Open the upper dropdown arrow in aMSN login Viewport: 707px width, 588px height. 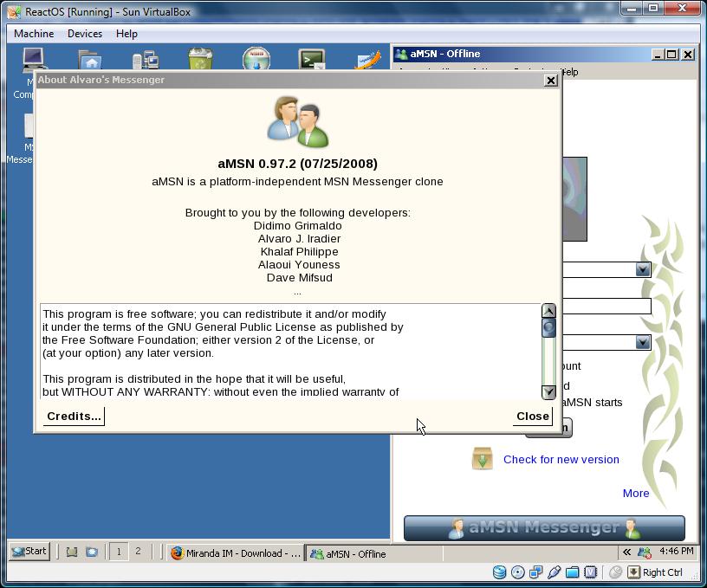click(x=642, y=270)
